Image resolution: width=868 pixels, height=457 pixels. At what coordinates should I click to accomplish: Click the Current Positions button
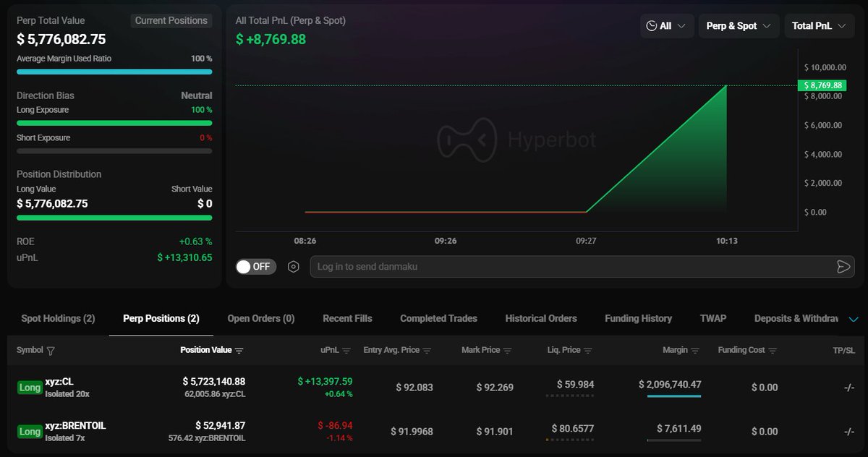coord(171,20)
